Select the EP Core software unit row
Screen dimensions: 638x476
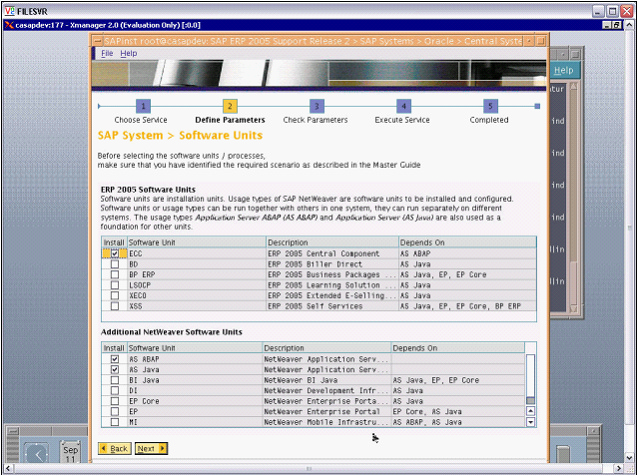coord(194,401)
